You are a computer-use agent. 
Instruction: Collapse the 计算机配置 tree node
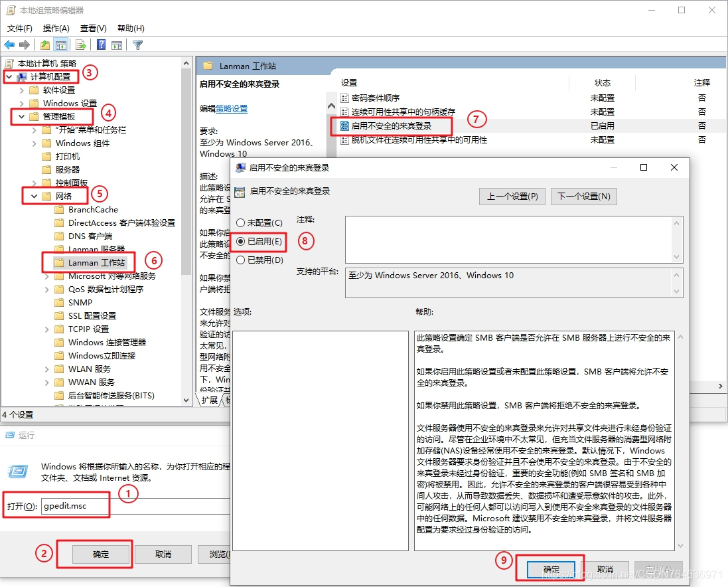(x=9, y=76)
